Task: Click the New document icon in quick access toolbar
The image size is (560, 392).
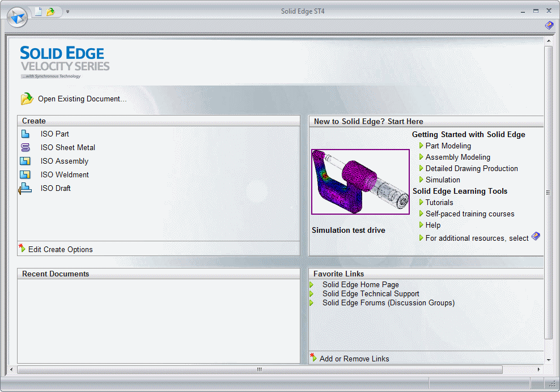Action: (x=38, y=12)
